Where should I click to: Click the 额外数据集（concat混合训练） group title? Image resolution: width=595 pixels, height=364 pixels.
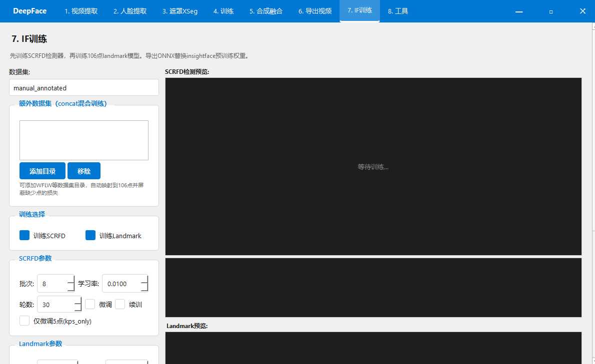point(63,103)
